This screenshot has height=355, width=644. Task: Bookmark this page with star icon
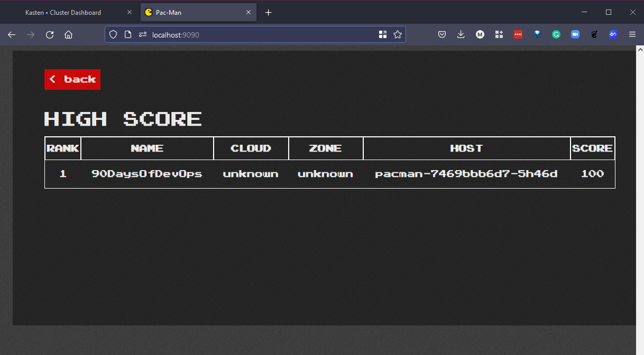click(398, 35)
